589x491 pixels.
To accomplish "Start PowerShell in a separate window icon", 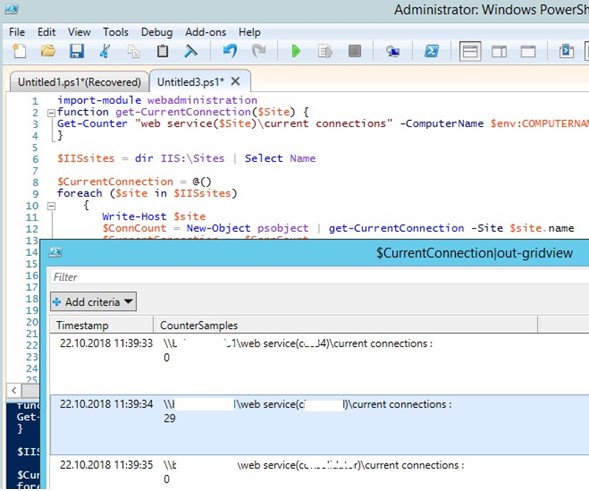I will pyautogui.click(x=432, y=51).
